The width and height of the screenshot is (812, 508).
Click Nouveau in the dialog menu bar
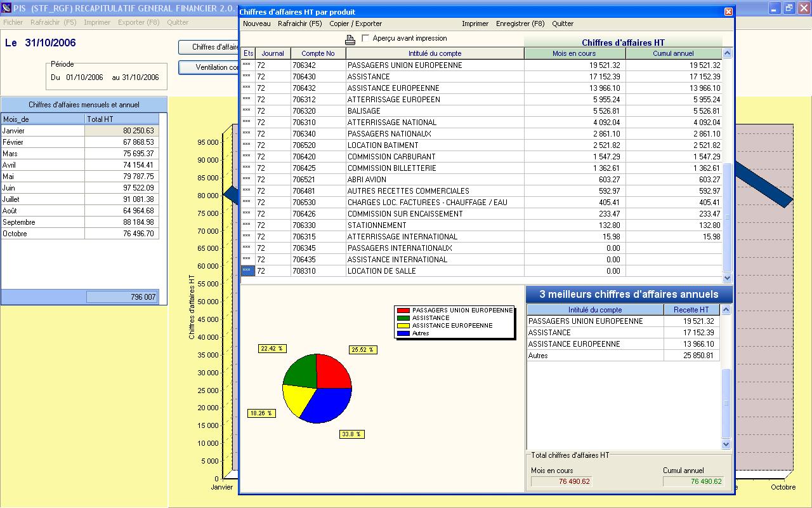pos(256,24)
